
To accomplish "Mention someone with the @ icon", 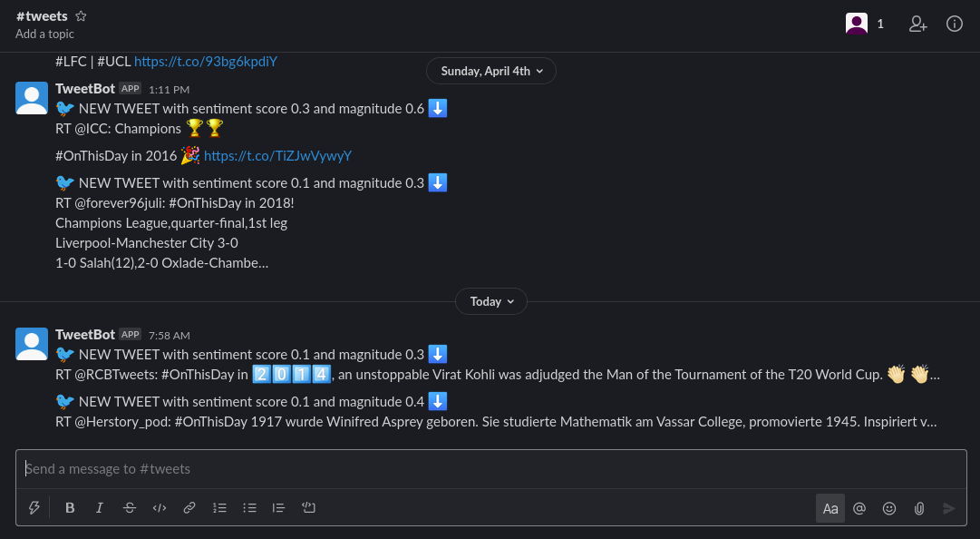I will pyautogui.click(x=859, y=508).
